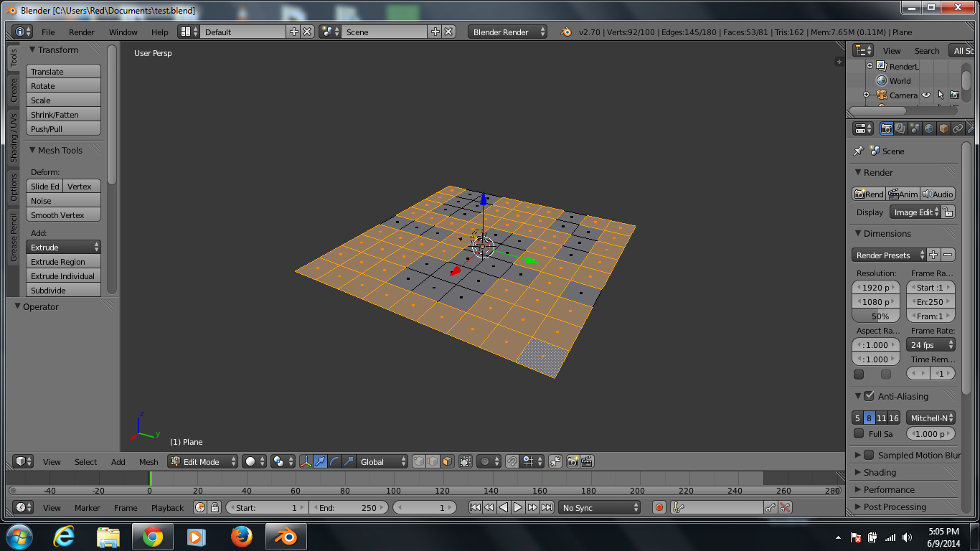980x551 pixels.
Task: Open the File menu
Action: [48, 32]
